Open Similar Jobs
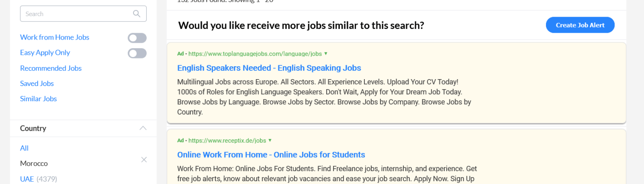644x184 pixels. pos(38,98)
